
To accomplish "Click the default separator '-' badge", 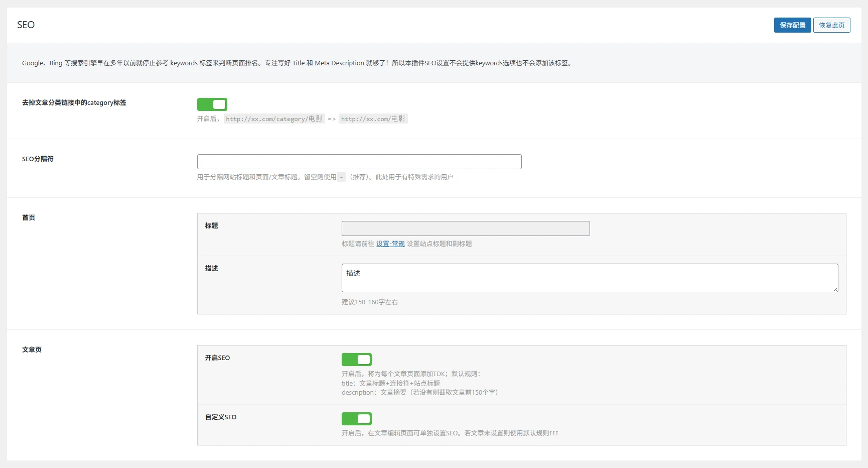I will pyautogui.click(x=341, y=177).
